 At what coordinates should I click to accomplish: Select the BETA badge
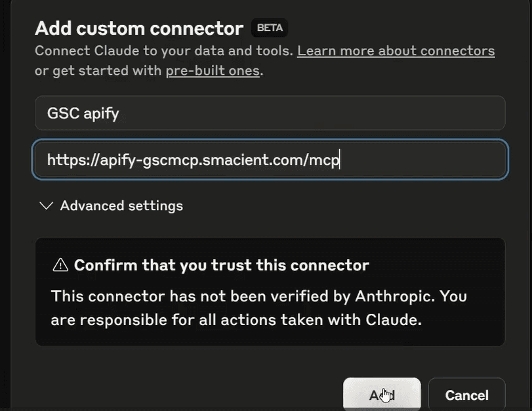[x=270, y=28]
